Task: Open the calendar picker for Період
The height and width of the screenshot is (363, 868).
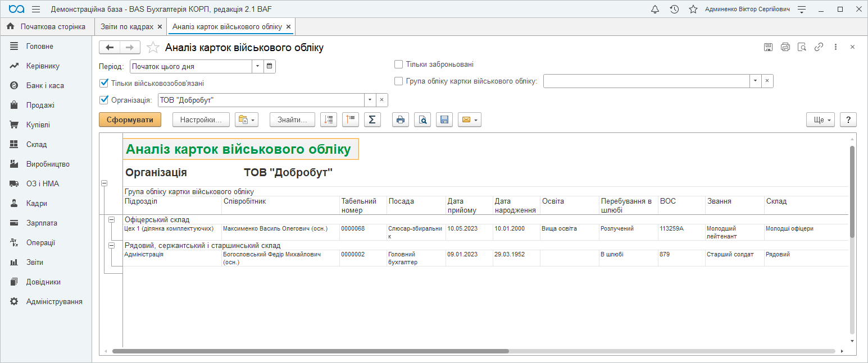Action: click(x=270, y=66)
